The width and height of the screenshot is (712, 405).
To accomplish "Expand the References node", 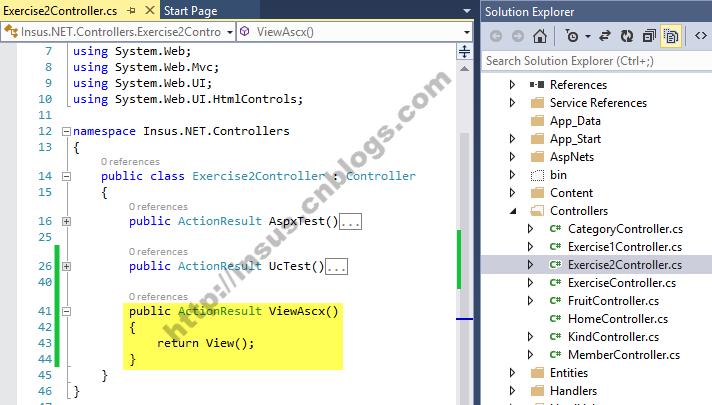I will [512, 85].
